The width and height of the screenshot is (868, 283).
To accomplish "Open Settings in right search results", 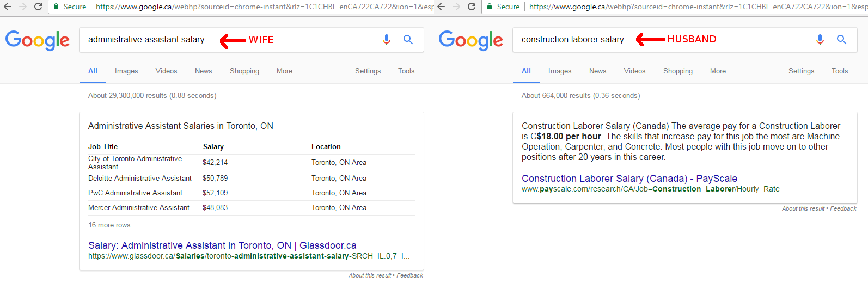I will [801, 71].
